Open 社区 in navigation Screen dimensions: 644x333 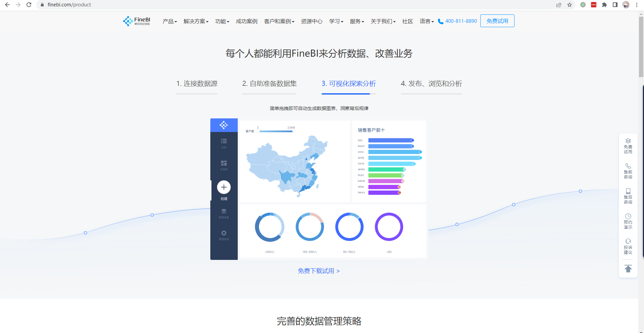[x=408, y=21]
